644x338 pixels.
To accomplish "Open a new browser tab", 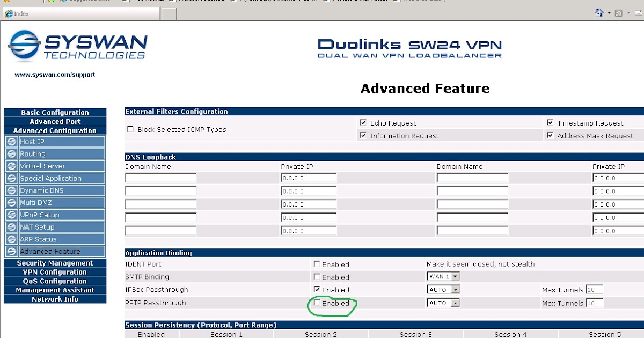I will click(x=169, y=14).
